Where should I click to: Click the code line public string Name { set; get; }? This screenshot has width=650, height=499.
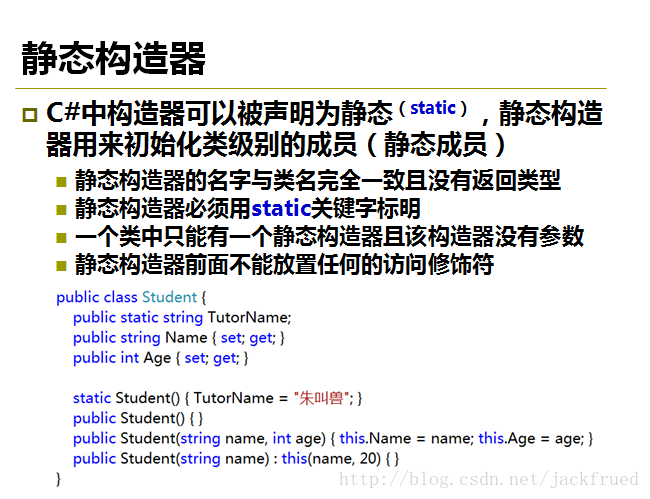click(x=179, y=338)
